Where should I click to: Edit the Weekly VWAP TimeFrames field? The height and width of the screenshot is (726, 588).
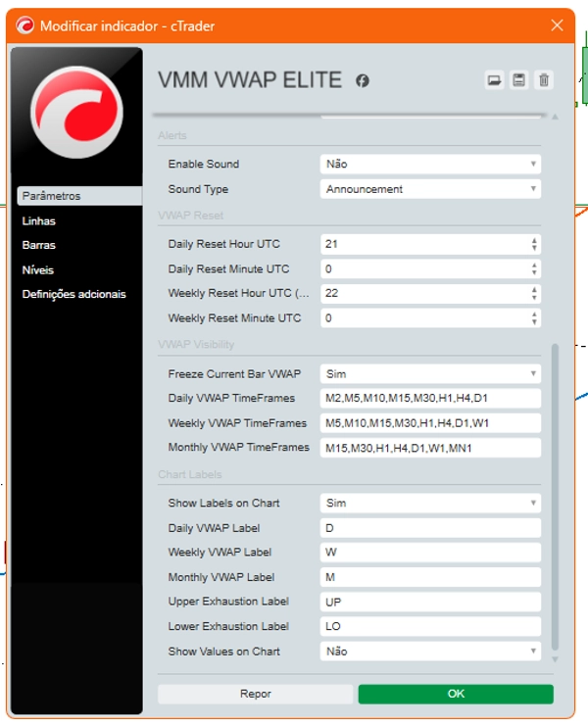click(x=430, y=423)
